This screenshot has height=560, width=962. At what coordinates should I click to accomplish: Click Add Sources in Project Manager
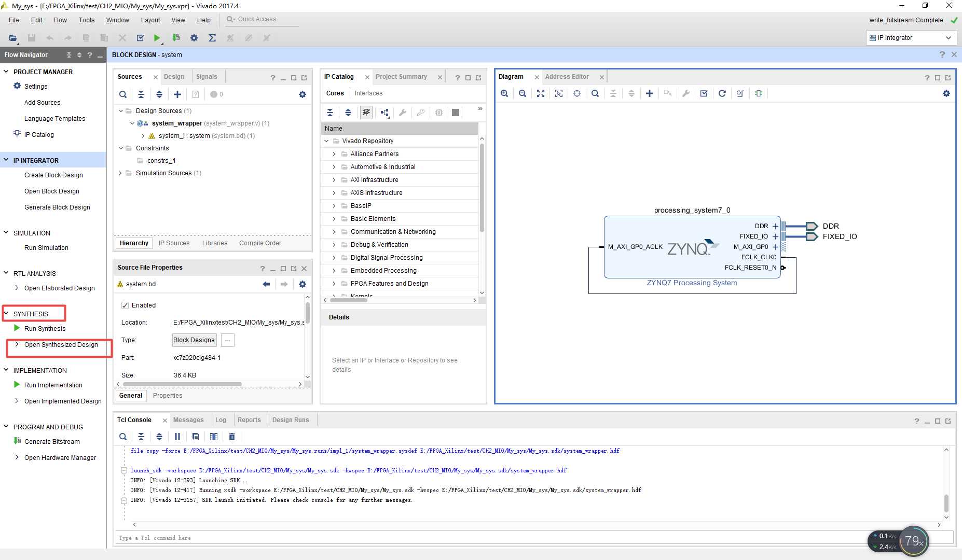(42, 103)
